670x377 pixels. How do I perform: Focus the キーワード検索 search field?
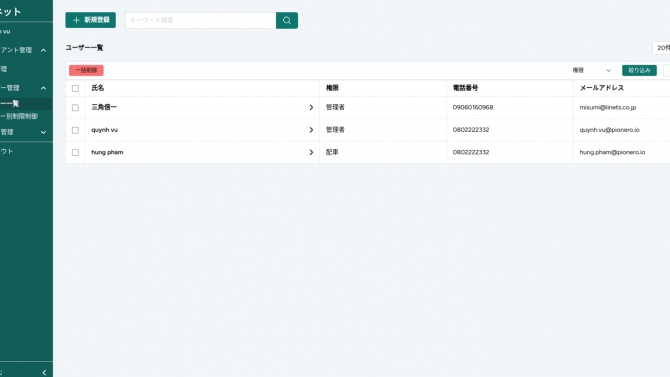tap(200, 20)
